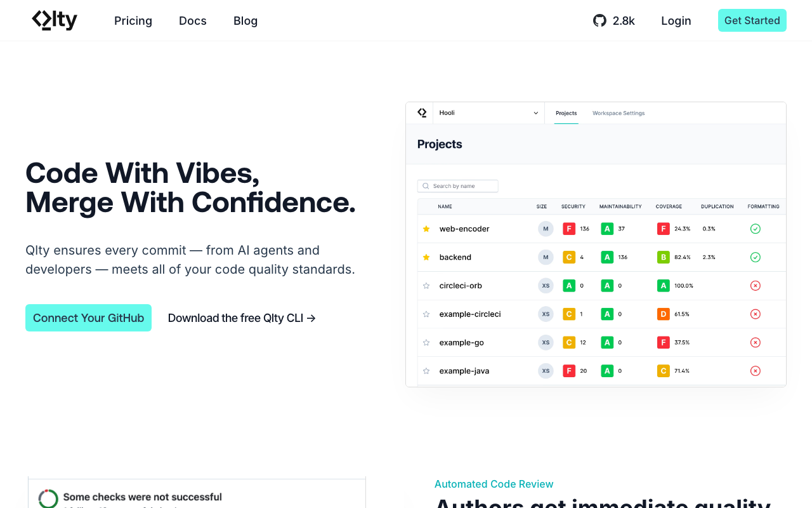Click the Get Started button
The image size is (812, 508).
(752, 20)
